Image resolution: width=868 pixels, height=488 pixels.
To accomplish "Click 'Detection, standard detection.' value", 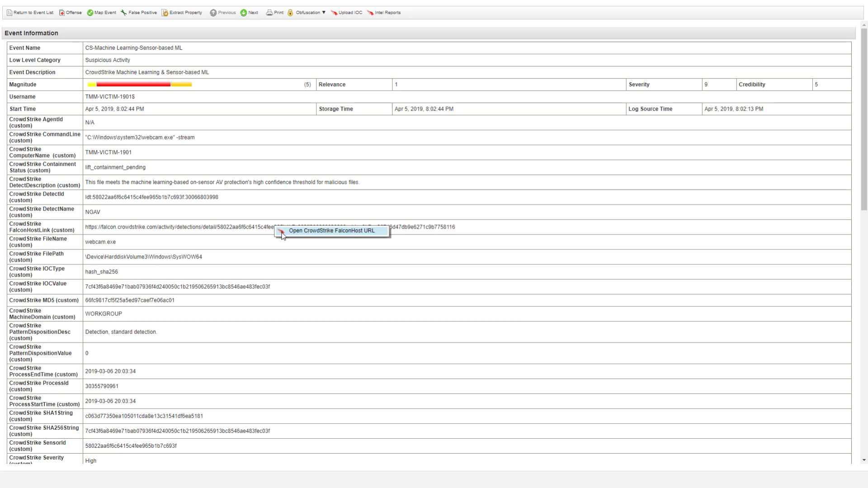I will [121, 332].
